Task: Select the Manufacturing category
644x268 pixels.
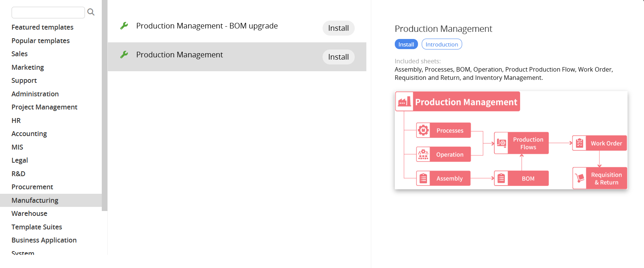Action: tap(35, 200)
